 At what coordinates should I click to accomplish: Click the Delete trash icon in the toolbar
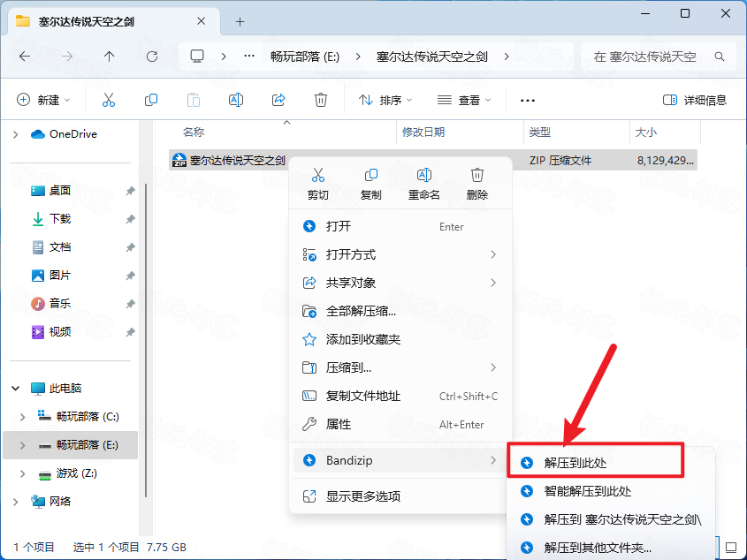(x=321, y=100)
